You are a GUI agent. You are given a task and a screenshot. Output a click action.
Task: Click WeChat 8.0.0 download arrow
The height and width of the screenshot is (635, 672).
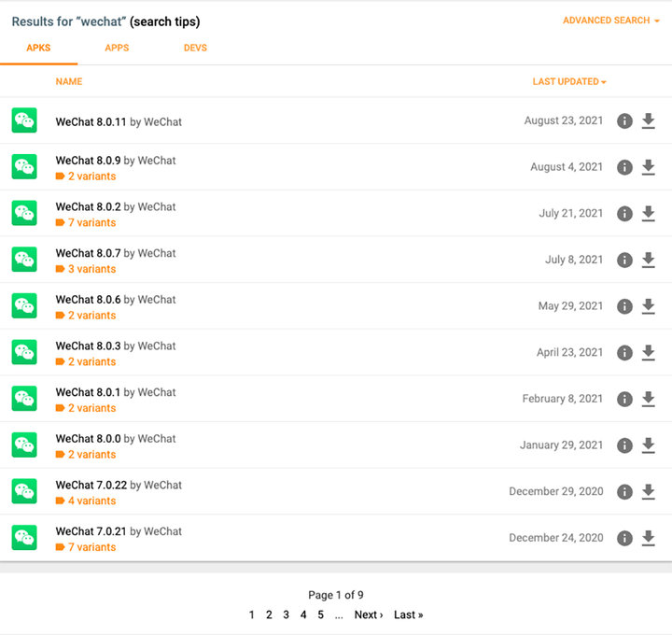coord(649,445)
